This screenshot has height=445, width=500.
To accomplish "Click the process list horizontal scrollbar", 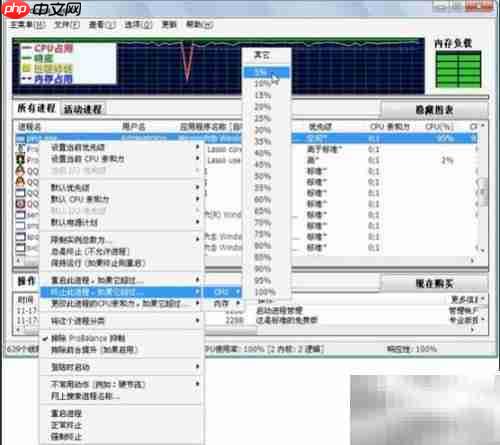I will point(245,261).
